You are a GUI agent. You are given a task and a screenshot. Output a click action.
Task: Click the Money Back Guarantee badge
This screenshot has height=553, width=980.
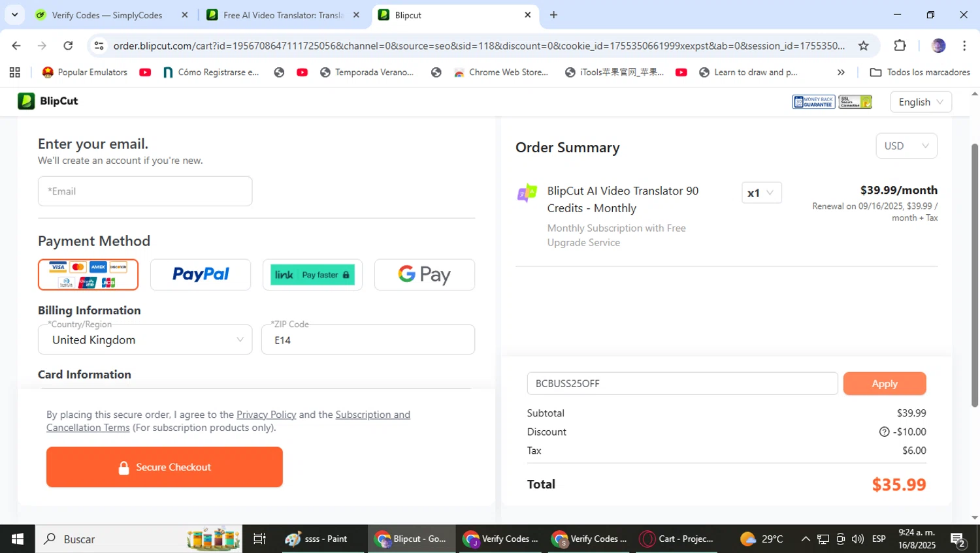click(x=813, y=102)
